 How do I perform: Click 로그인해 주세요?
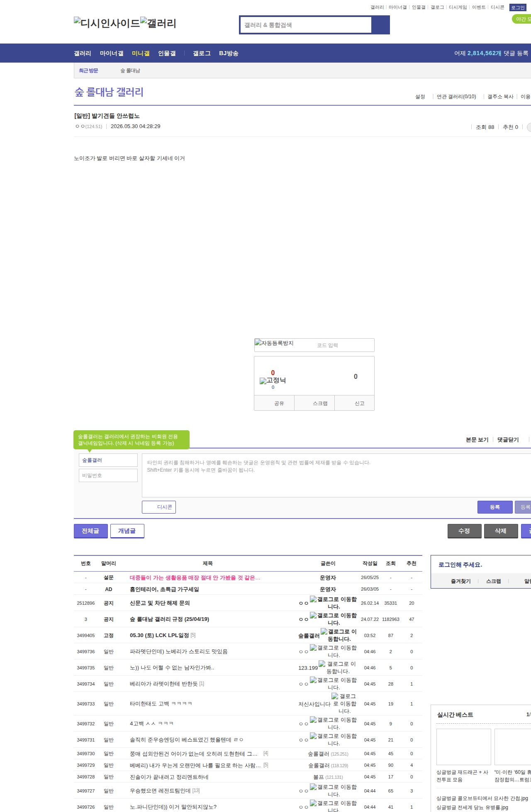pos(460,565)
